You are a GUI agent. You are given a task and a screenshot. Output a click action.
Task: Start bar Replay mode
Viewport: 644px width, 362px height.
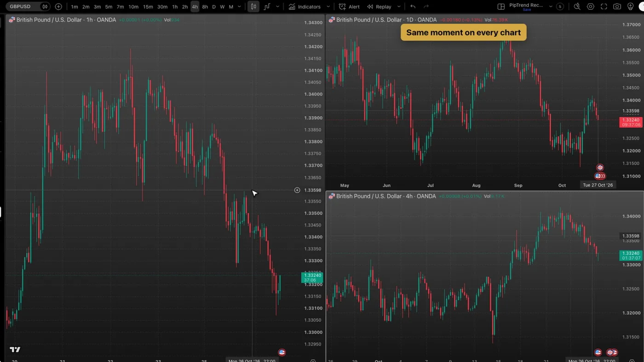click(379, 6)
